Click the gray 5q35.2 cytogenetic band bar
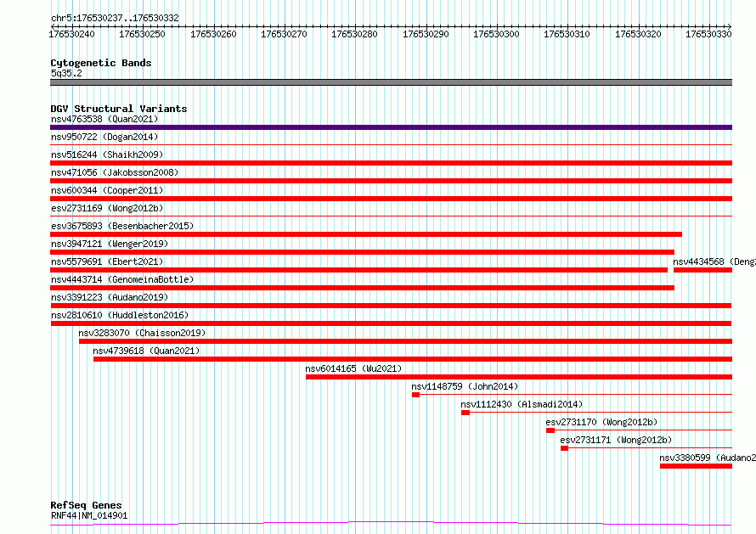 [x=391, y=82]
